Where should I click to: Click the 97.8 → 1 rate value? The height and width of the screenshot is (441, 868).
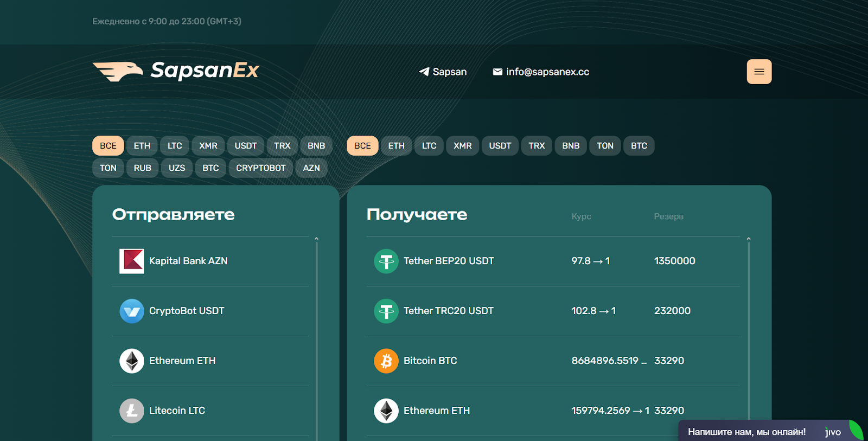pos(590,261)
